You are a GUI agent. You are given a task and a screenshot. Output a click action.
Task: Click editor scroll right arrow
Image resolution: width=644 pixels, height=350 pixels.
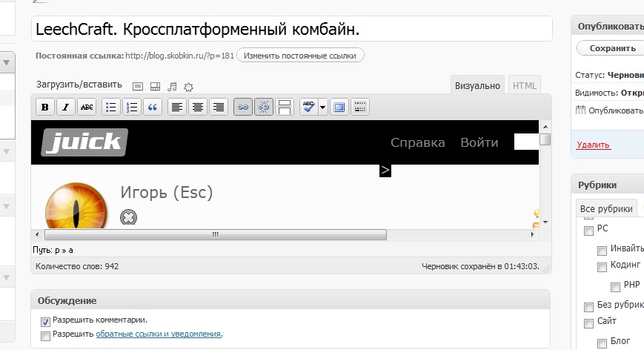click(x=532, y=234)
